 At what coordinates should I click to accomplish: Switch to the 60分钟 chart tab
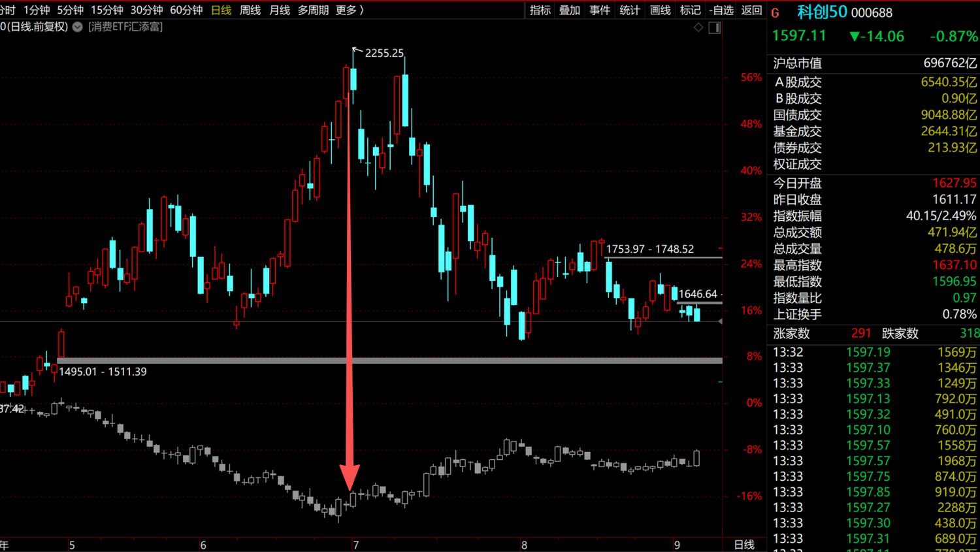(186, 10)
